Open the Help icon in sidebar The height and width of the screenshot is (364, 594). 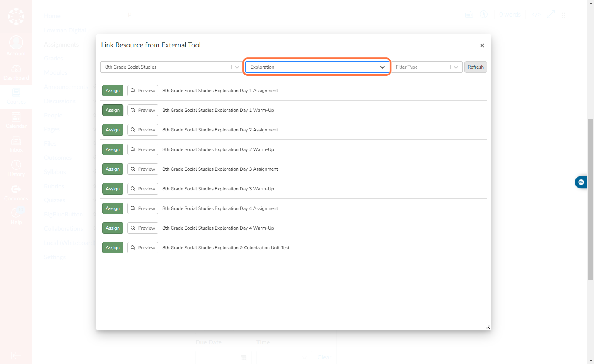(16, 213)
